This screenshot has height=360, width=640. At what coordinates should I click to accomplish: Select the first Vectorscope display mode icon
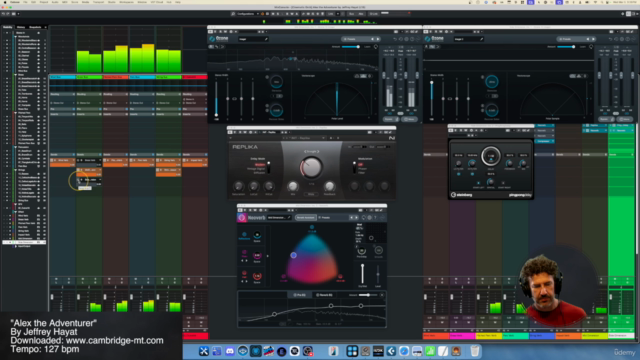[x=357, y=76]
